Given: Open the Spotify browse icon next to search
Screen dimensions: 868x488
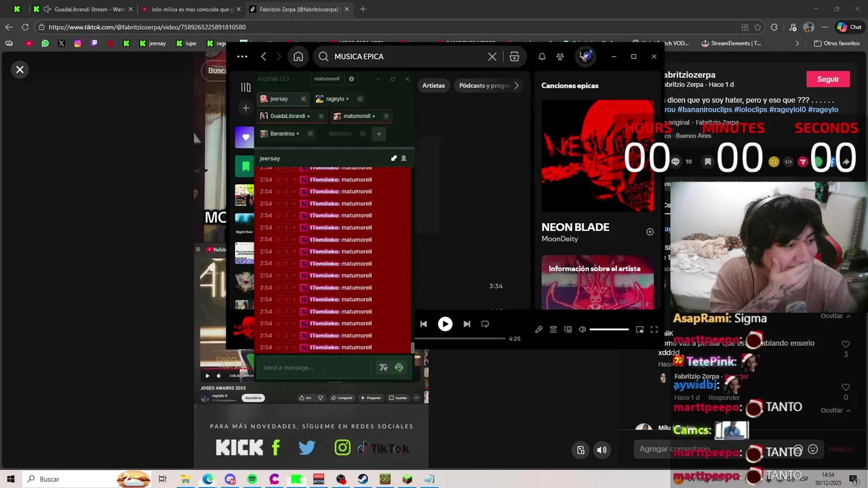Looking at the screenshot, I should [515, 57].
